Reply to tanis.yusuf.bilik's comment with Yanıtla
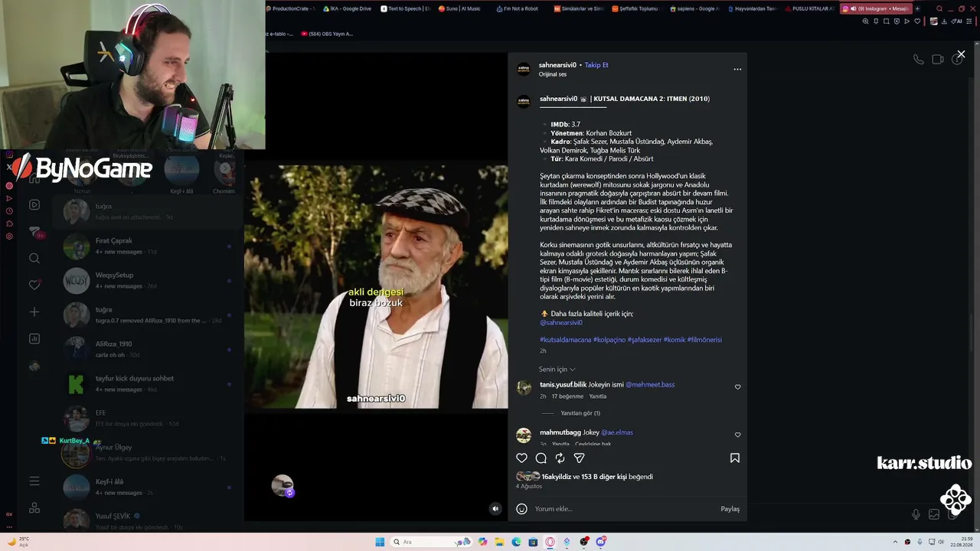The height and width of the screenshot is (551, 980). click(598, 396)
